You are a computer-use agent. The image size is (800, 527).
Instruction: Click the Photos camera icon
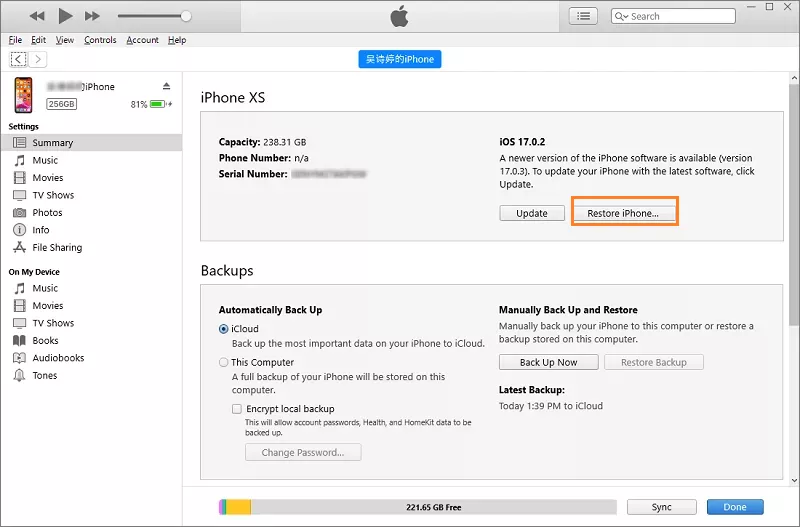click(19, 212)
